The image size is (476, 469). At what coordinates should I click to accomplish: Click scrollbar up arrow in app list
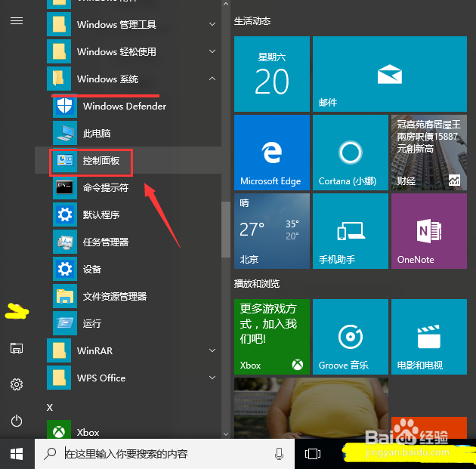click(226, 4)
